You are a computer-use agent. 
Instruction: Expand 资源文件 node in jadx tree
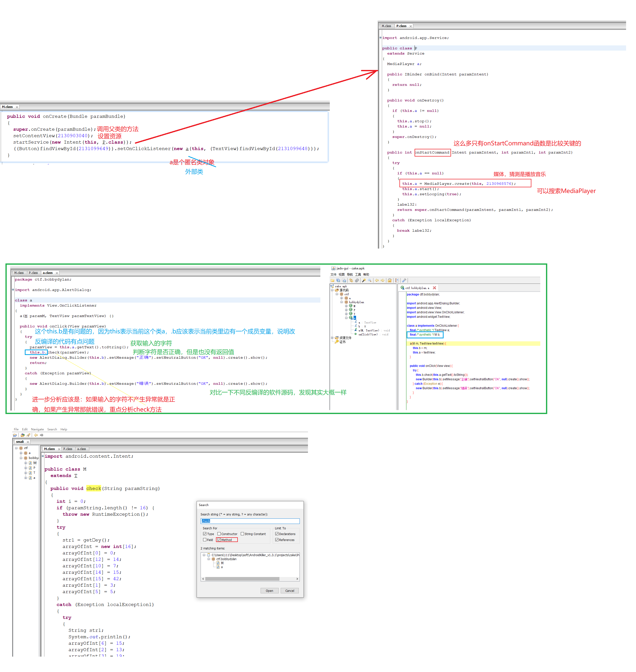tap(332, 338)
